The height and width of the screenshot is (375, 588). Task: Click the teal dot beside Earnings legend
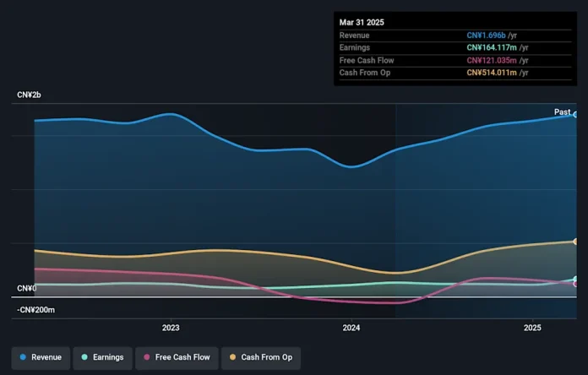84,357
